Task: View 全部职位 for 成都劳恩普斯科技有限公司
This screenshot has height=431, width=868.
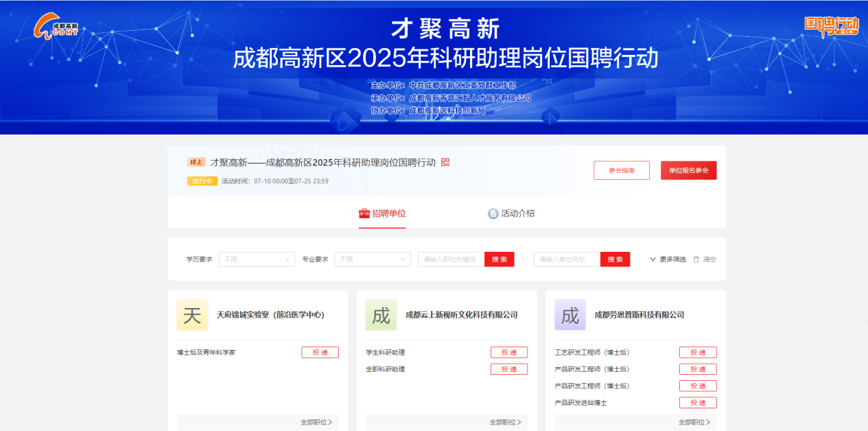Action: [694, 422]
